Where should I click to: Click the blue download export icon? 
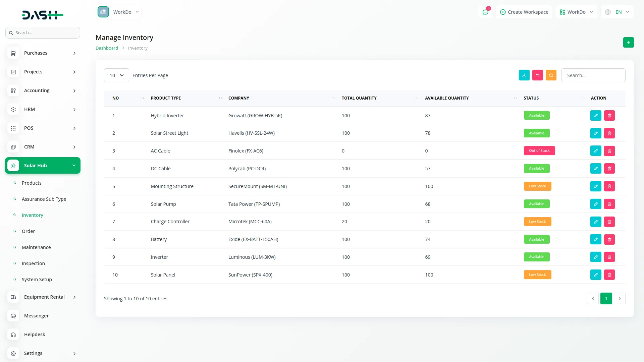point(524,75)
